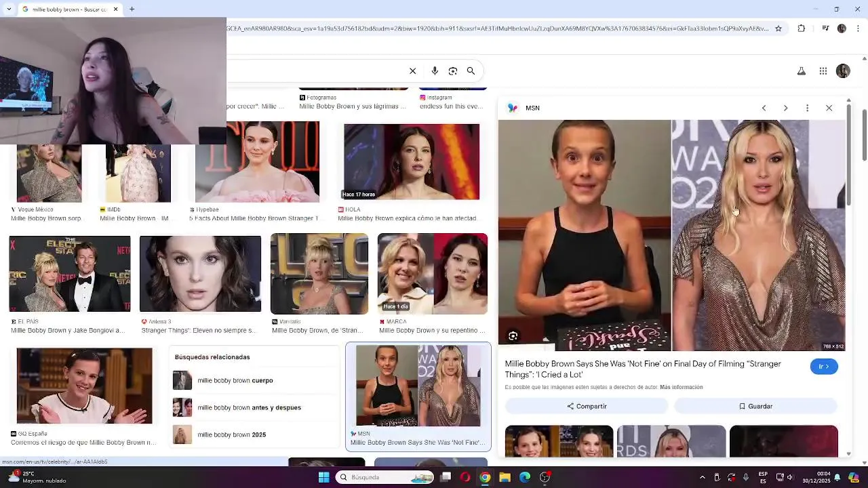Open the Chrome three-dot menu
Viewport: 868px width, 488px height.
(x=859, y=28)
